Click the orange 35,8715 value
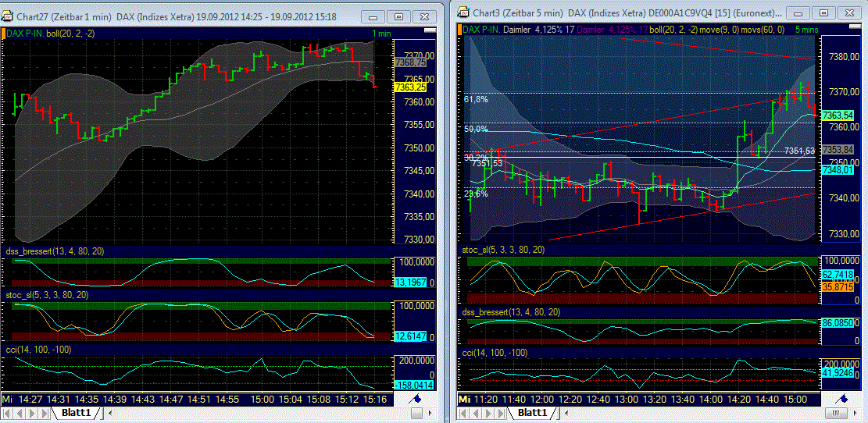868x423 pixels. coord(837,287)
